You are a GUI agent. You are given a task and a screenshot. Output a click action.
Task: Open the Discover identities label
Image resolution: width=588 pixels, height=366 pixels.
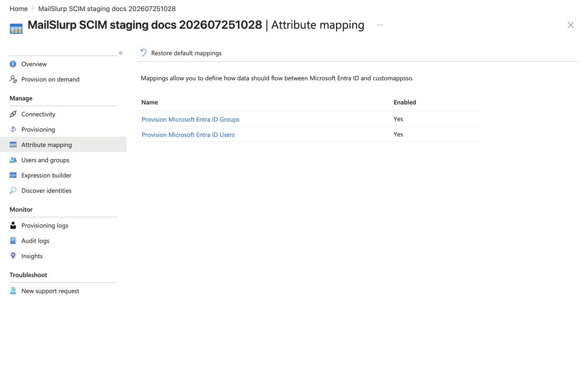coord(47,191)
